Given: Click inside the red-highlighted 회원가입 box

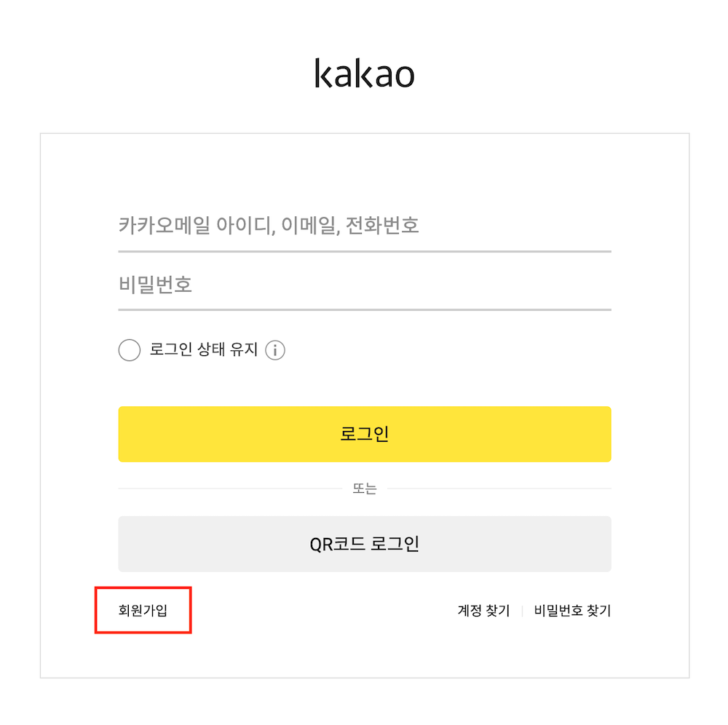Looking at the screenshot, I should (143, 611).
